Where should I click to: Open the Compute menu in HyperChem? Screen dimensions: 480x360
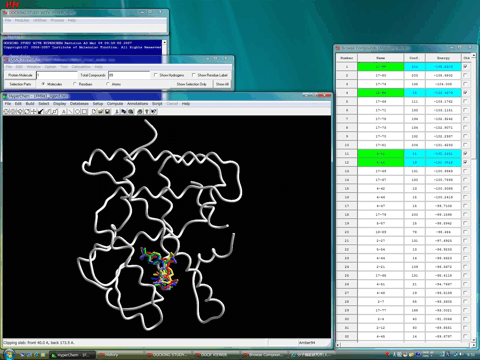point(115,104)
